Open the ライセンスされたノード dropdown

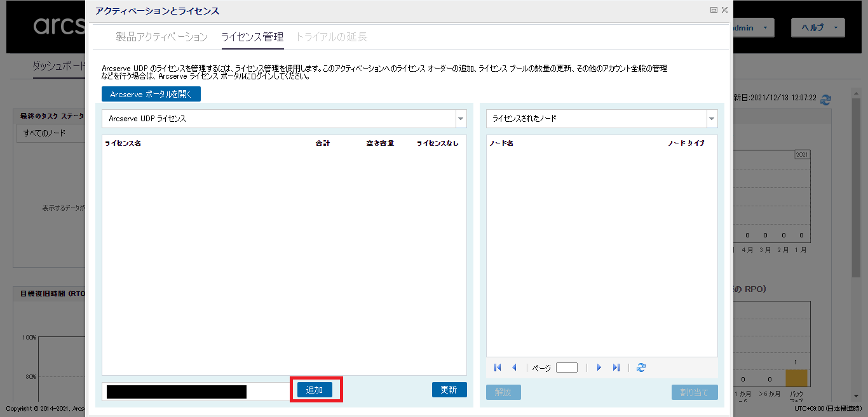712,119
